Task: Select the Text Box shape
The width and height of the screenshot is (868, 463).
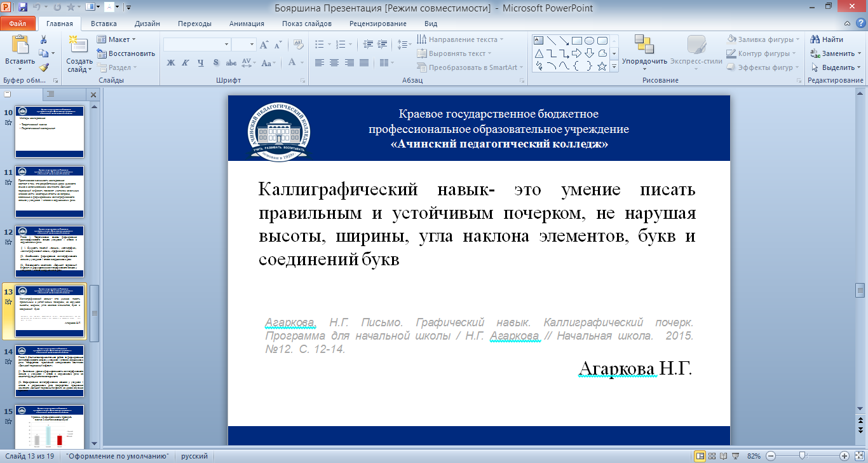Action: point(539,40)
